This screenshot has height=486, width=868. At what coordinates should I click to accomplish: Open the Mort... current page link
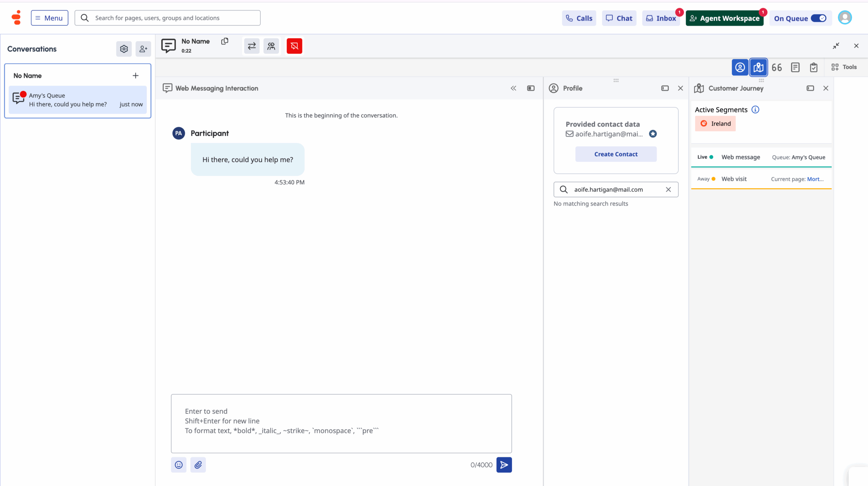pos(815,179)
